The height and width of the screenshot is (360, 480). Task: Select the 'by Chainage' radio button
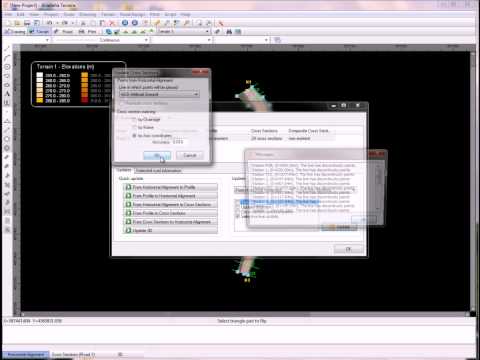pyautogui.click(x=135, y=119)
